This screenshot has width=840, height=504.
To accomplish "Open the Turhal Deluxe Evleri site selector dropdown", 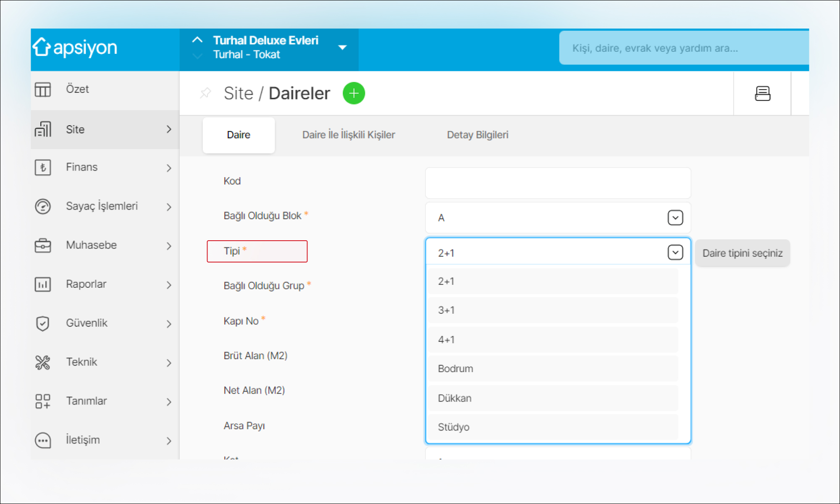I will point(342,47).
